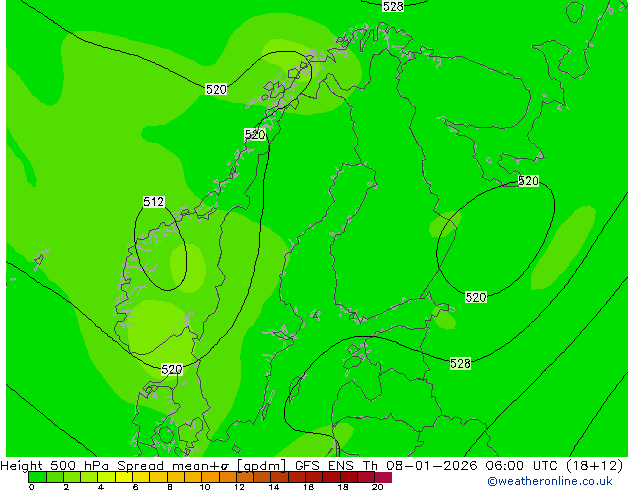Click the 512 contour label off western Norway
The height and width of the screenshot is (490, 634).
coord(154,201)
